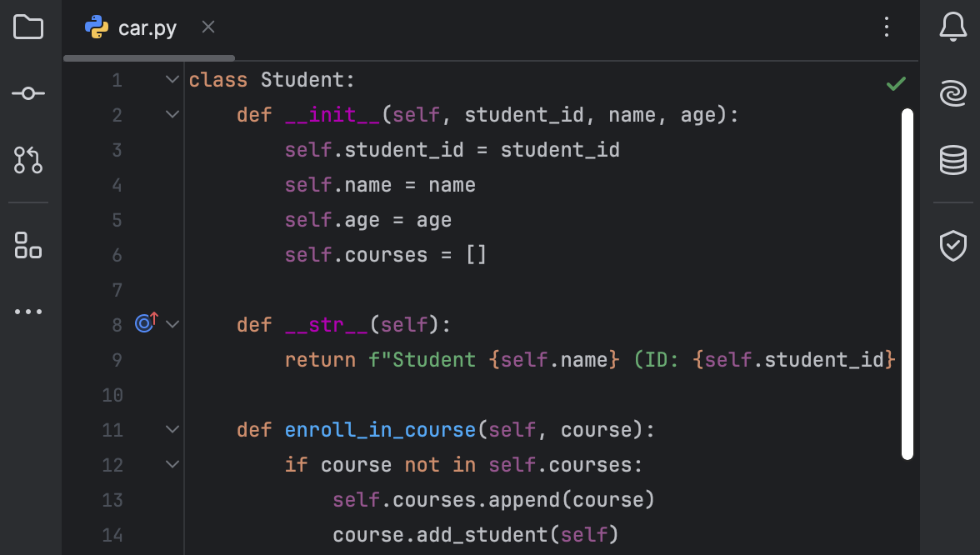The width and height of the screenshot is (980, 555).
Task: Open the AI Assistant panel
Action: click(952, 93)
